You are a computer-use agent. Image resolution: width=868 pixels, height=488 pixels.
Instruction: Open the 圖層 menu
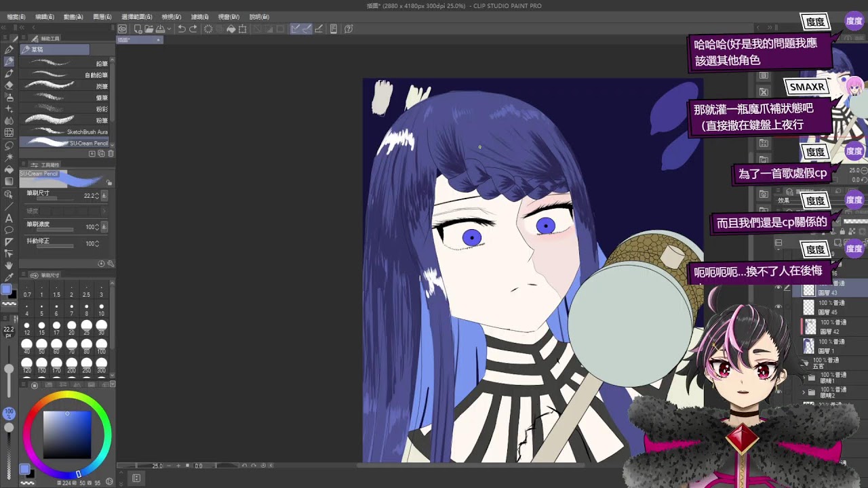point(102,17)
